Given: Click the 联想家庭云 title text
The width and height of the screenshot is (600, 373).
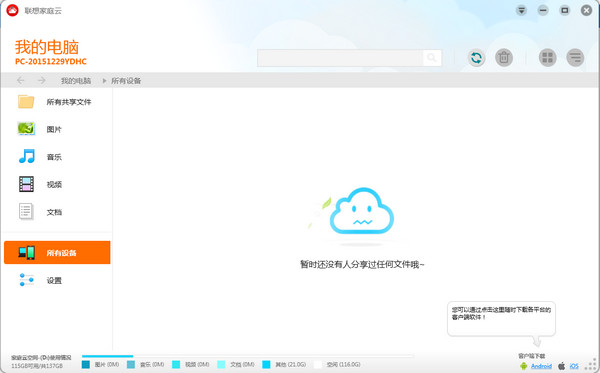Looking at the screenshot, I should click(43, 11).
